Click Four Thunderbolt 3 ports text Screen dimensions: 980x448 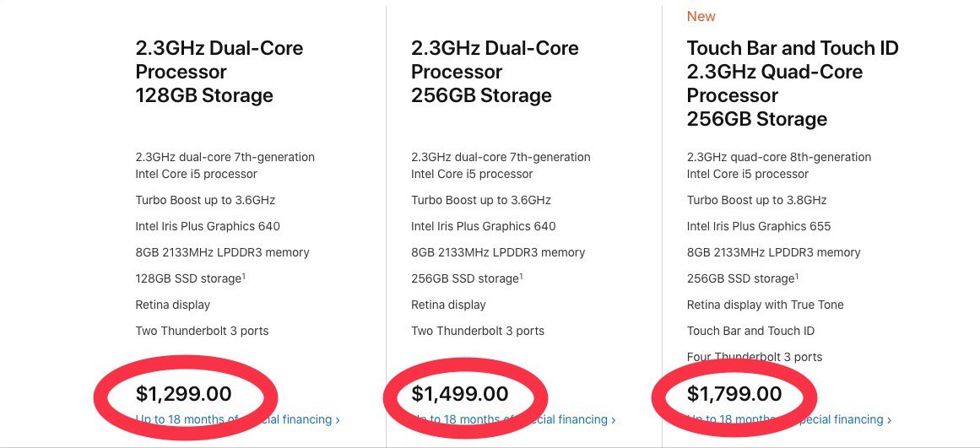coord(755,357)
